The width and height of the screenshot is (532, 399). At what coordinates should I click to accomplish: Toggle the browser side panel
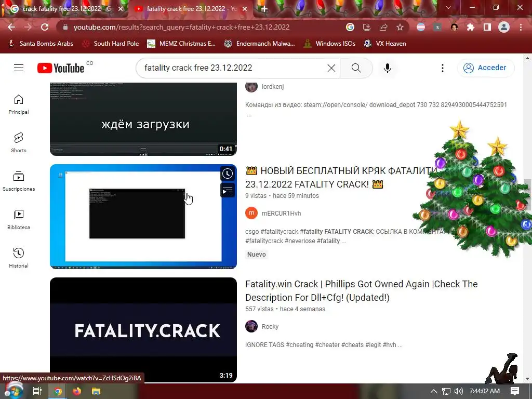pyautogui.click(x=487, y=27)
